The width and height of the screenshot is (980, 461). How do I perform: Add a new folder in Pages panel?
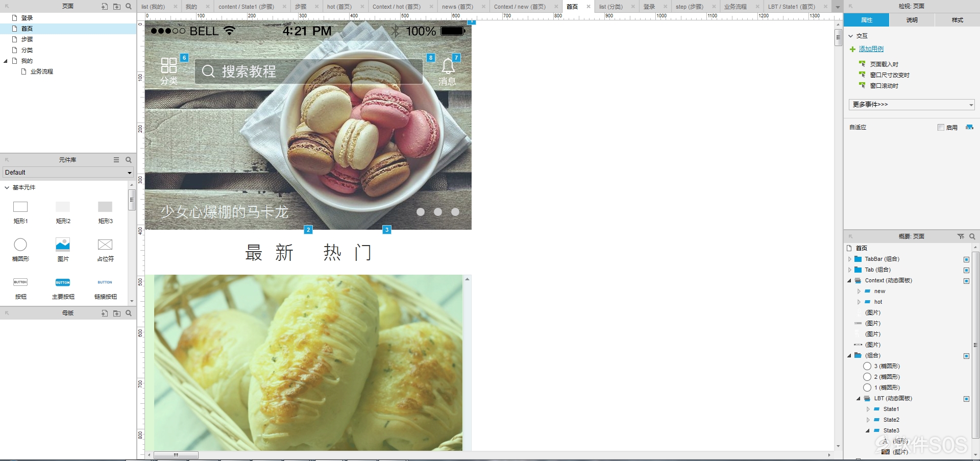117,7
